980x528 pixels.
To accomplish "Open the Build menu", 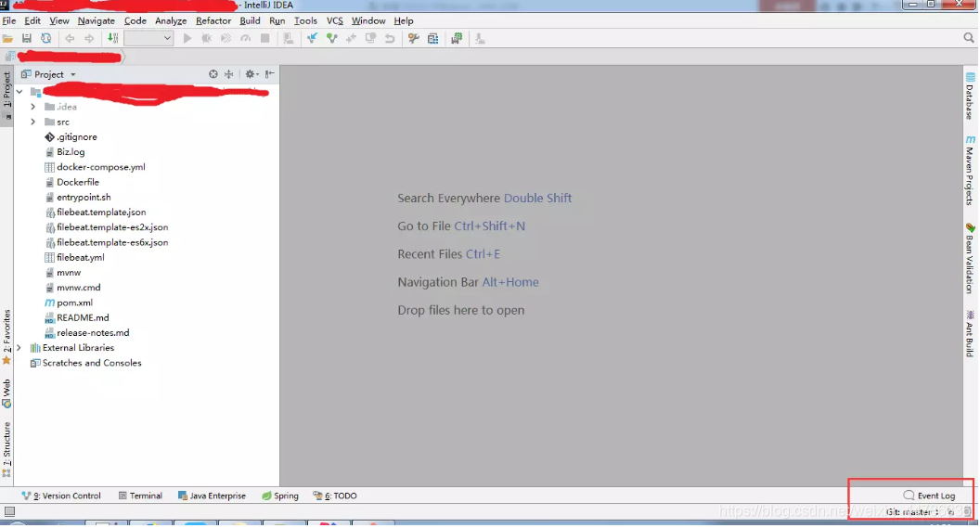I will pos(250,20).
